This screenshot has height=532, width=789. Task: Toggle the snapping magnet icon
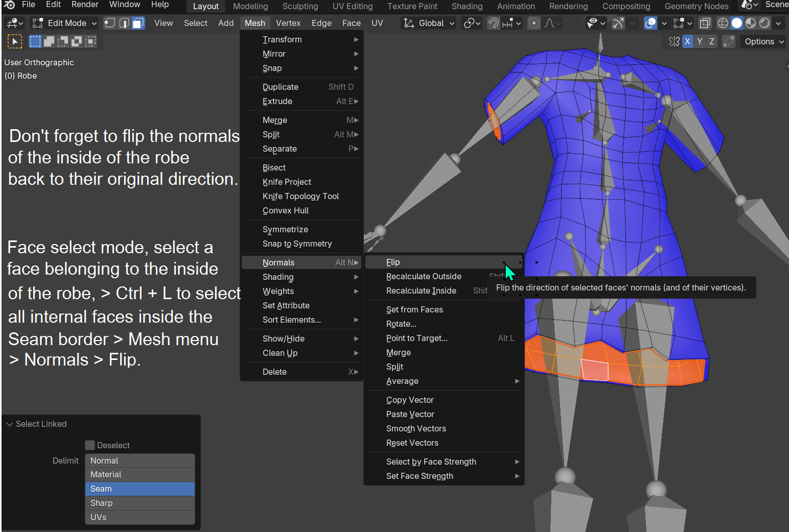click(x=493, y=23)
